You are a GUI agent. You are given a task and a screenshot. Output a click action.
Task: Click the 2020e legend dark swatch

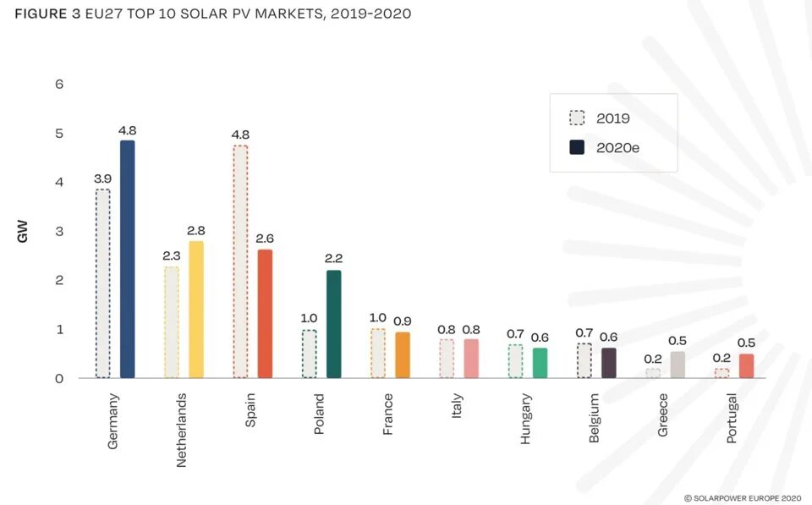click(577, 148)
